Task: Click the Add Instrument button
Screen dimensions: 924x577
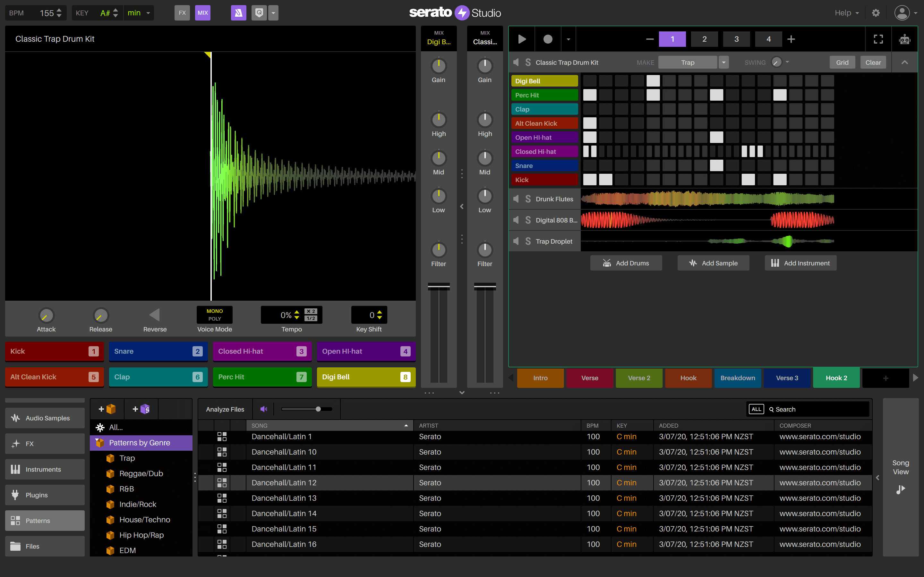Action: click(800, 263)
